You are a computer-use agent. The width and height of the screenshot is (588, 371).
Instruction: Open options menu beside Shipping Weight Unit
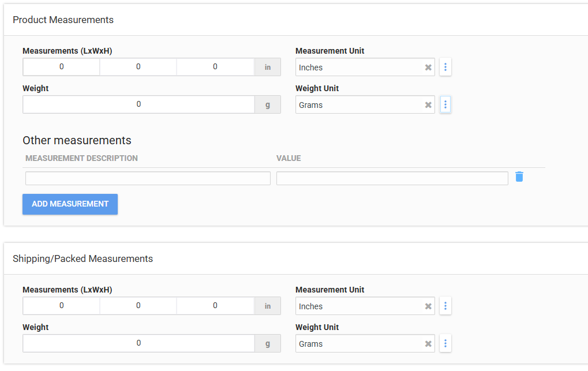pyautogui.click(x=445, y=343)
